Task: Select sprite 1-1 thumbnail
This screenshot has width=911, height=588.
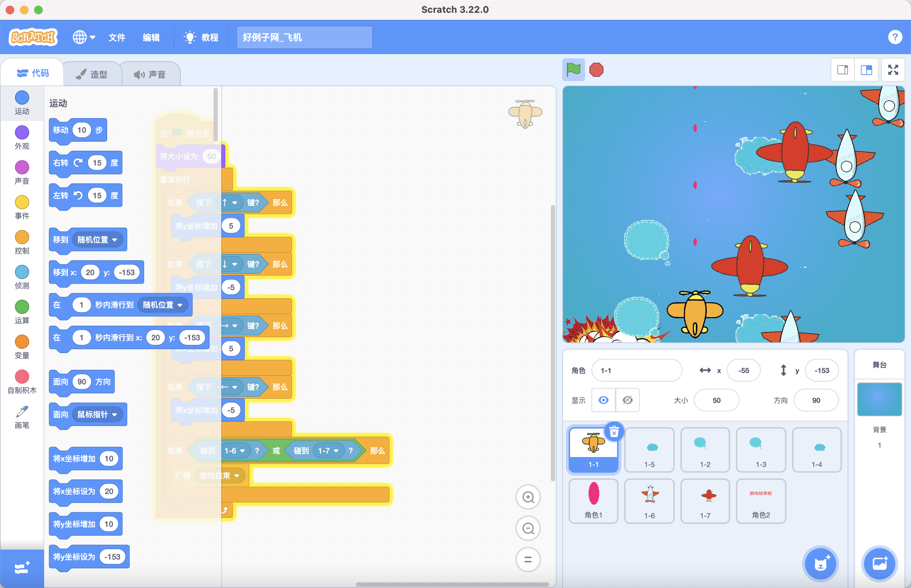Action: click(x=593, y=450)
